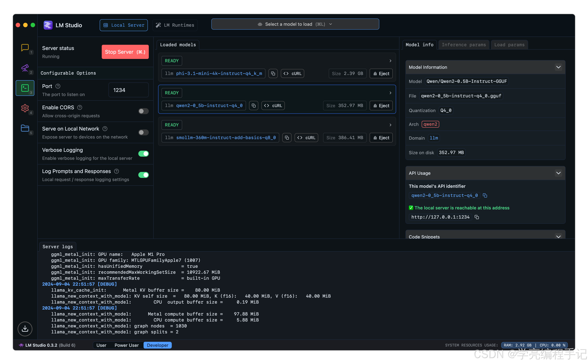Switch to the Inference params tab
The image size is (588, 364).
[x=463, y=45]
